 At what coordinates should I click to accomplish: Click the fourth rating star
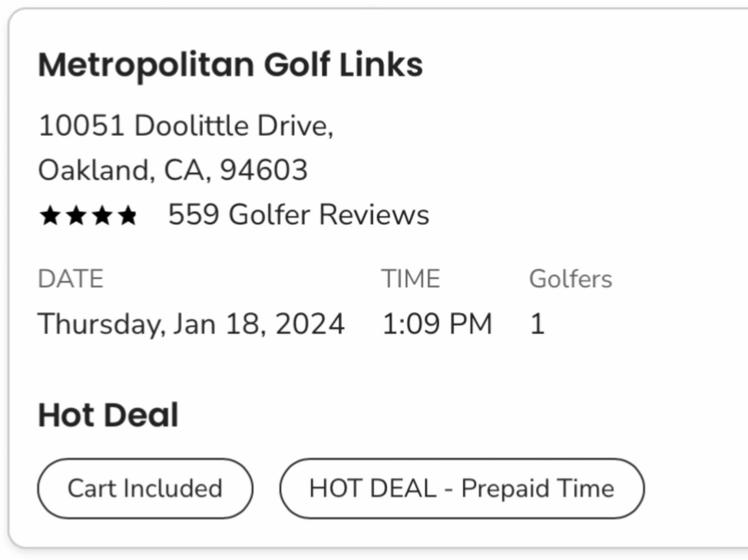pyautogui.click(x=128, y=216)
